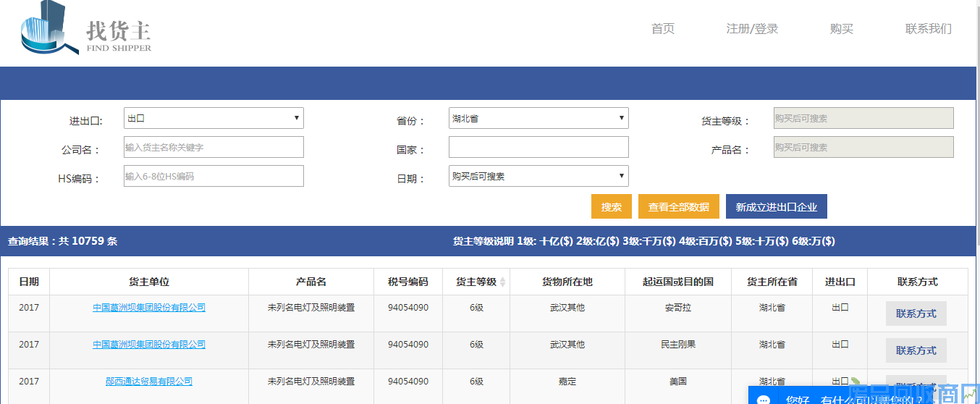The image size is (980, 404).
Task: Open the 购买 menu item
Action: click(x=841, y=29)
